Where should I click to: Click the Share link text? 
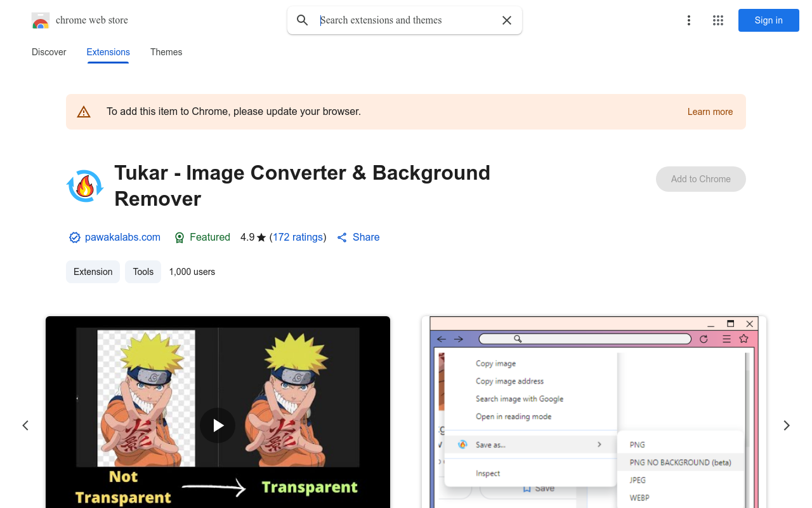click(366, 237)
